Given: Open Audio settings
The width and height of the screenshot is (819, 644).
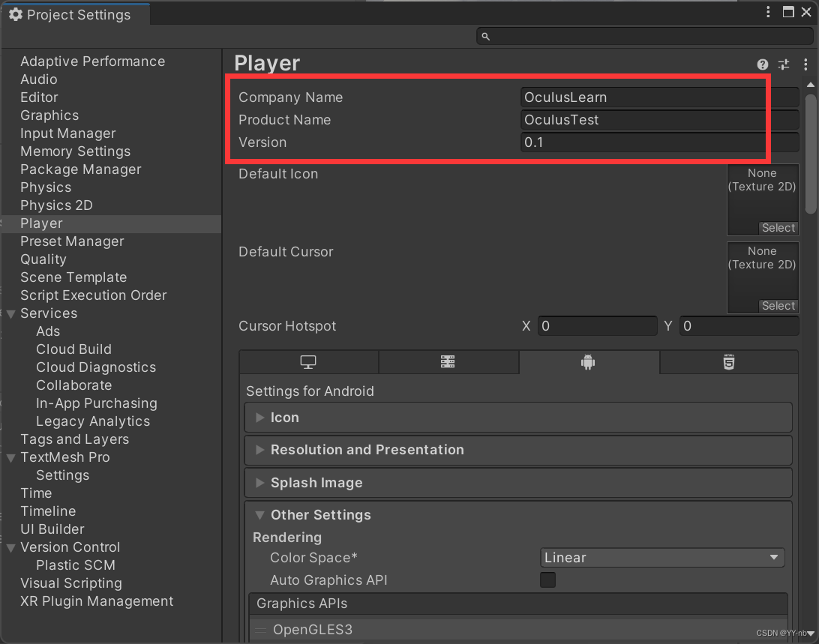Looking at the screenshot, I should pos(39,79).
